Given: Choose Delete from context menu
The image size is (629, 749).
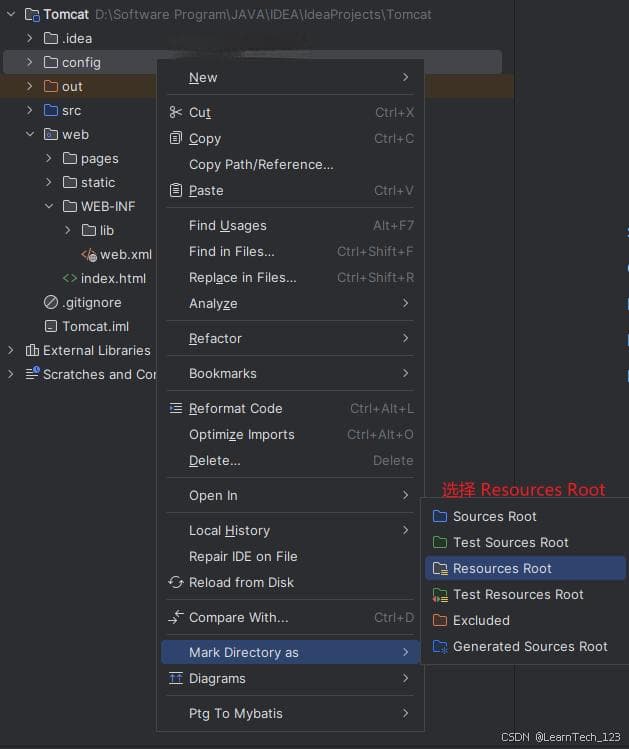Looking at the screenshot, I should tap(290, 460).
